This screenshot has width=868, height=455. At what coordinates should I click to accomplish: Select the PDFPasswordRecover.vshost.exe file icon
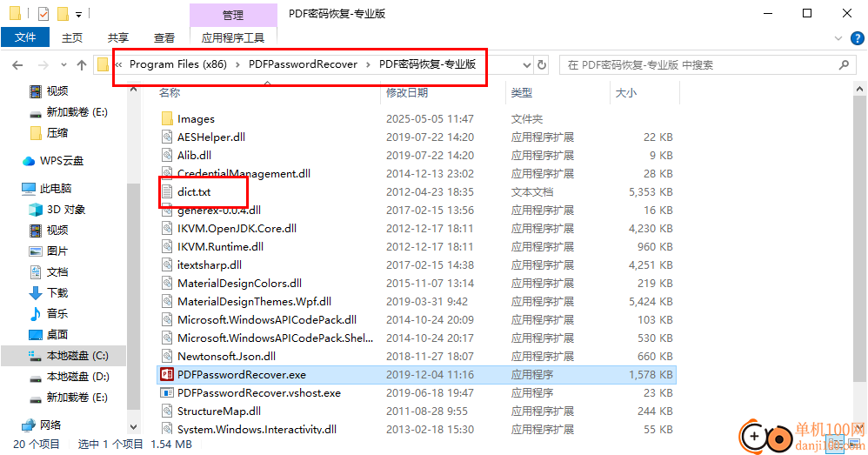[x=167, y=392]
